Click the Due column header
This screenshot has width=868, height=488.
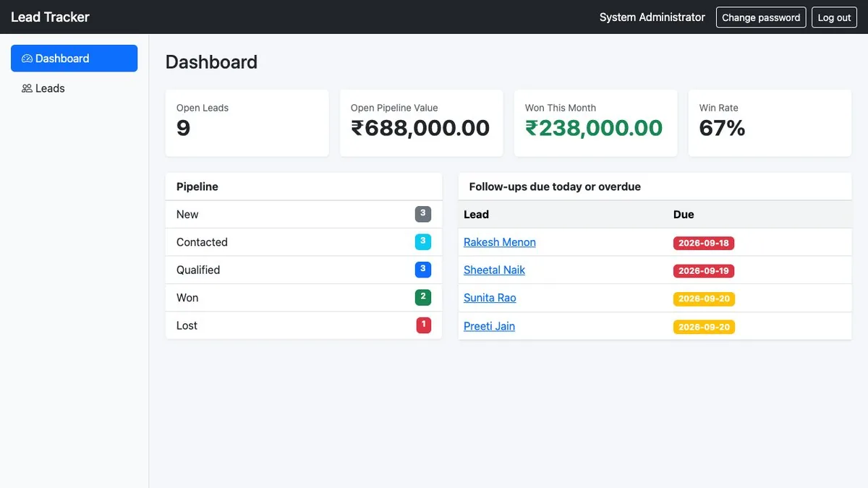(x=684, y=214)
